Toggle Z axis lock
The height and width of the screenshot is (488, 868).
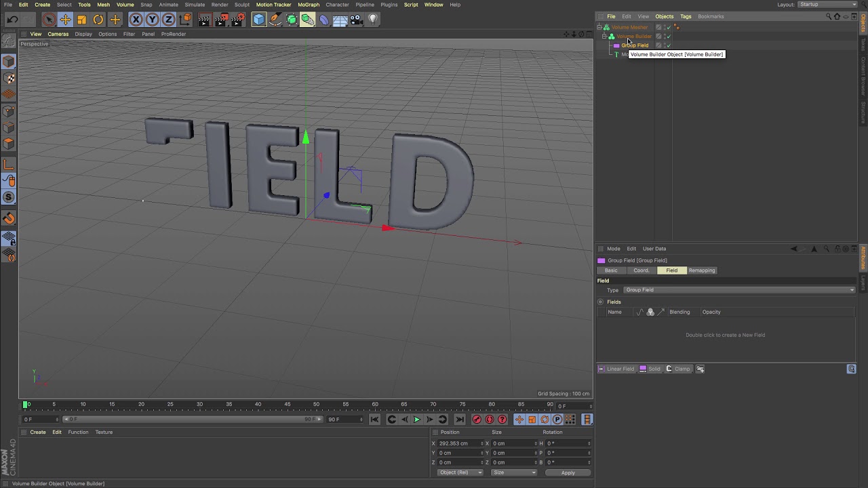168,20
